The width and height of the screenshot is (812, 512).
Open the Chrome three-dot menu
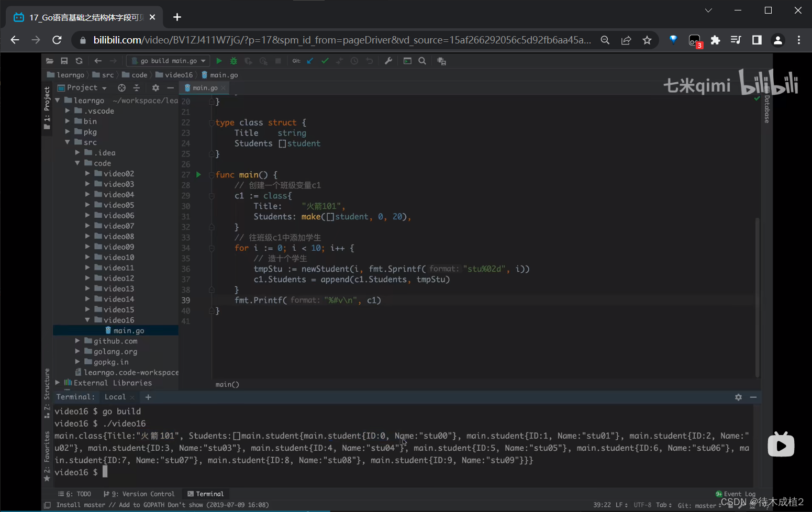pos(799,40)
